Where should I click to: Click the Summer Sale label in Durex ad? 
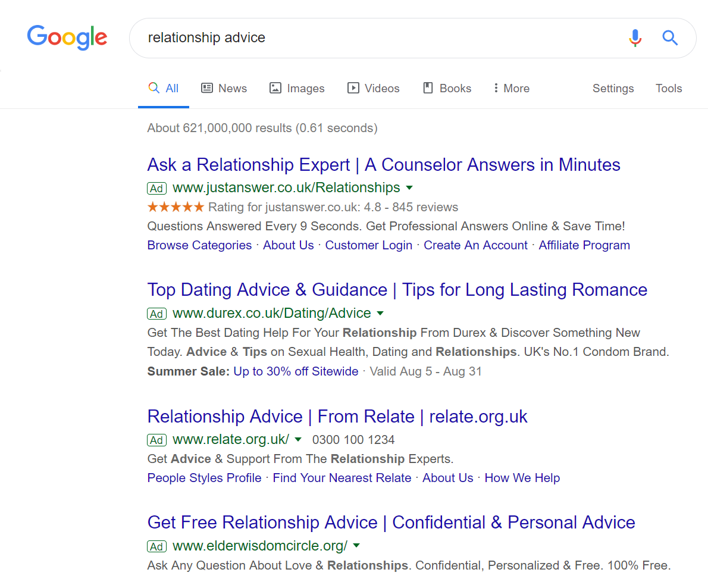(188, 371)
